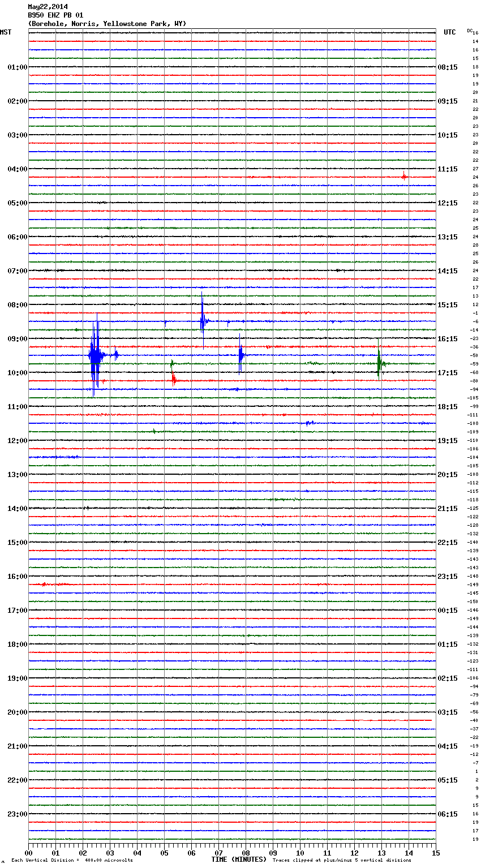
Task: Click minute-axis tick label 10
Action: (300, 852)
